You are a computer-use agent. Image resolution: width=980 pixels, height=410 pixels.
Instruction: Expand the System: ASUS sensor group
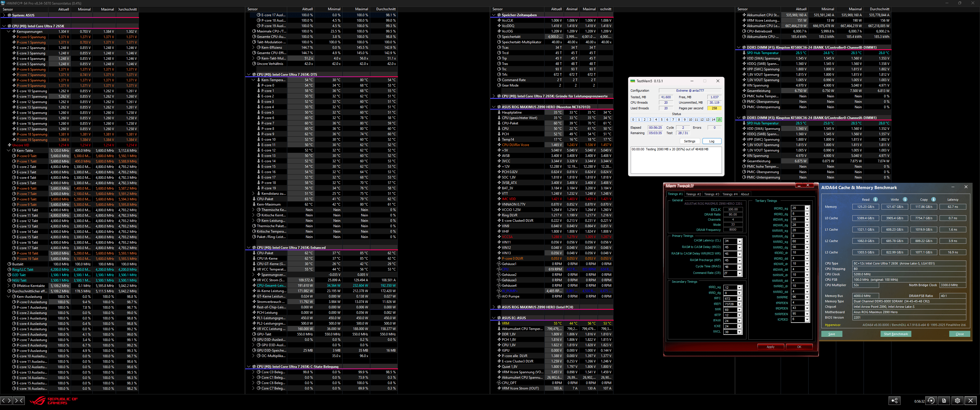[x=4, y=15]
